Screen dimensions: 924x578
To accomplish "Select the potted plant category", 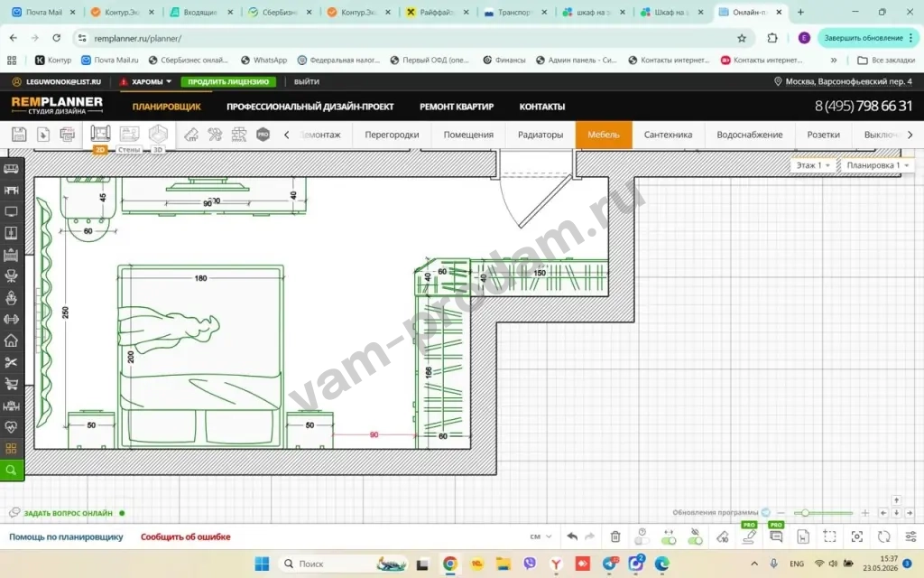I will click(11, 298).
